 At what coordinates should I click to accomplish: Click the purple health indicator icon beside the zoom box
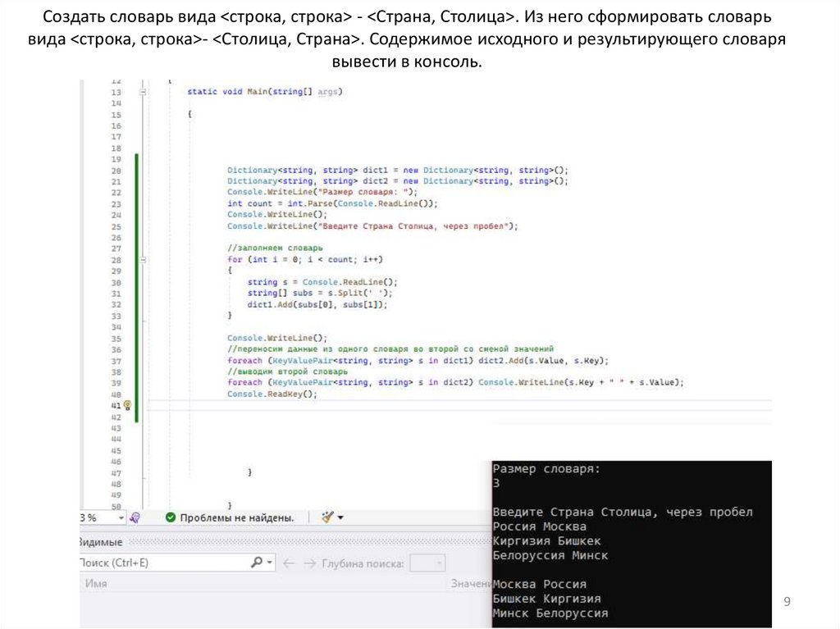135,517
